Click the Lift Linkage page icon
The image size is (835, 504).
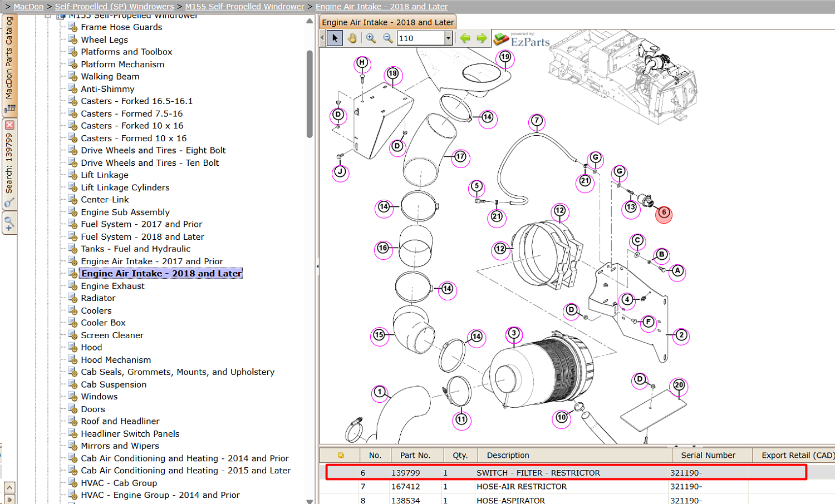tap(73, 175)
